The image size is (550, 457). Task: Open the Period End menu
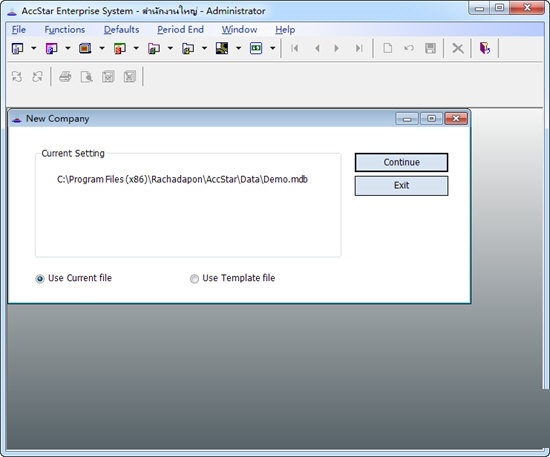(x=180, y=29)
